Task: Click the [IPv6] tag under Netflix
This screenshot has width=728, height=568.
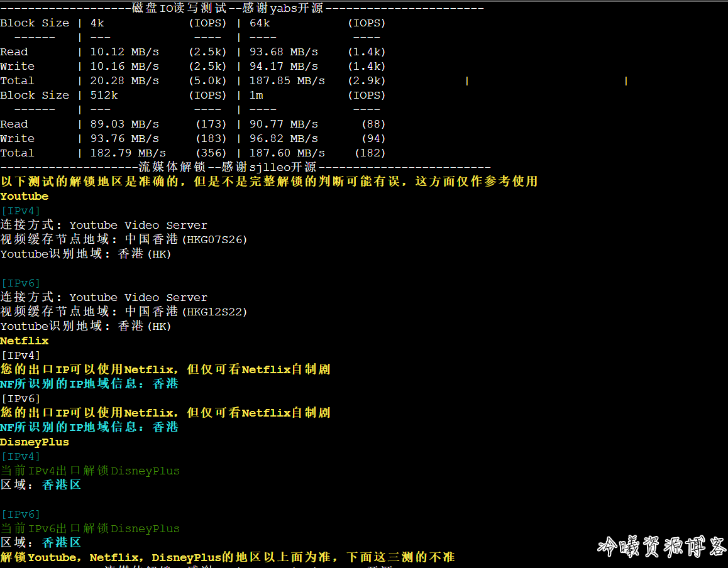Action: pos(21,398)
